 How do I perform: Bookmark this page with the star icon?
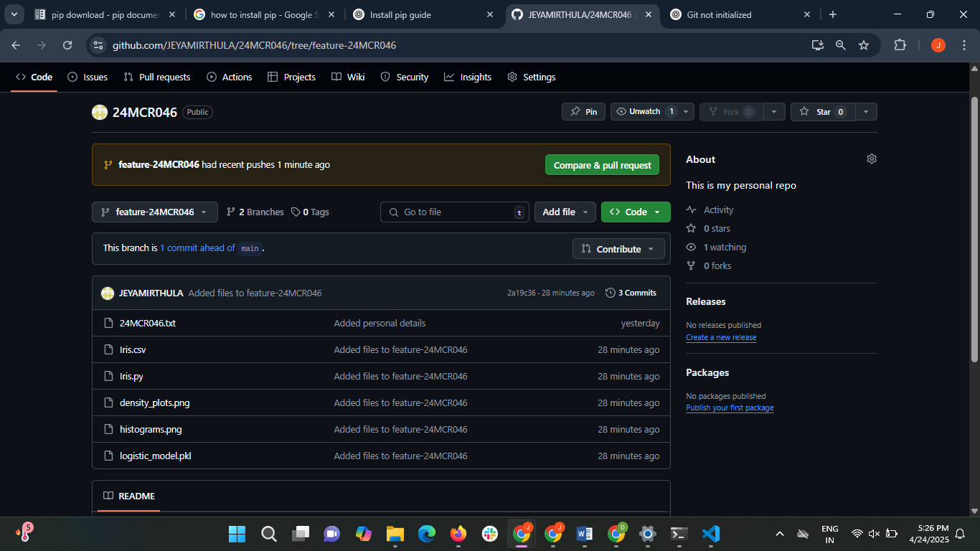point(864,45)
